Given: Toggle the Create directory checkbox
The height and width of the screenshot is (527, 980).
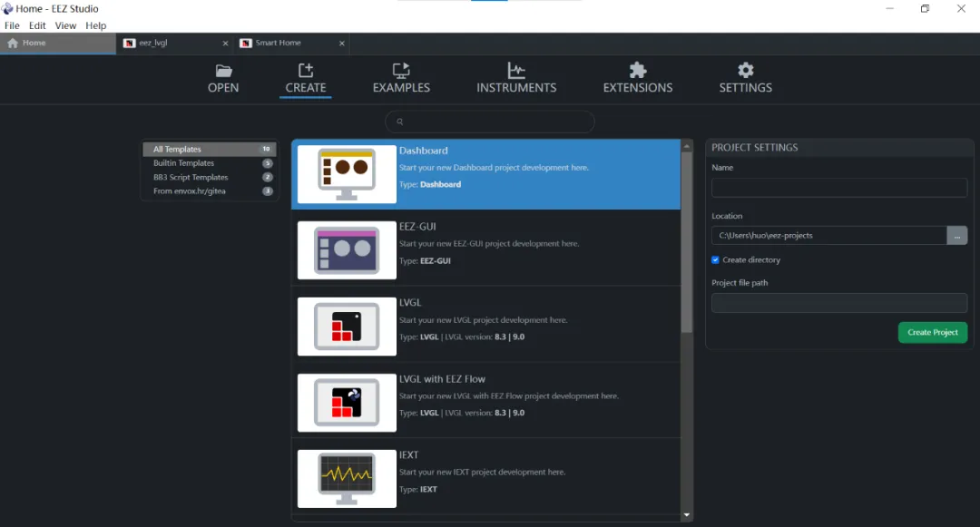Looking at the screenshot, I should tap(716, 259).
